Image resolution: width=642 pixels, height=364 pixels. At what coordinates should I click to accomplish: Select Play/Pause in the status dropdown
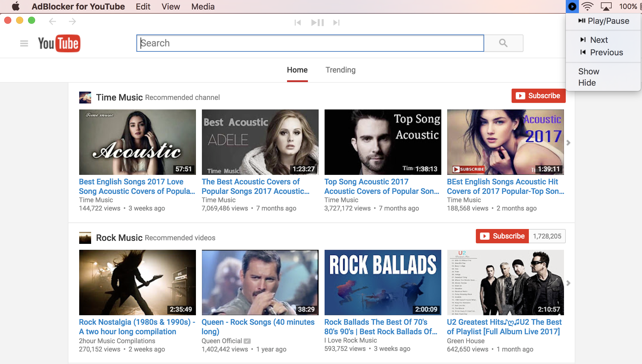tap(603, 21)
